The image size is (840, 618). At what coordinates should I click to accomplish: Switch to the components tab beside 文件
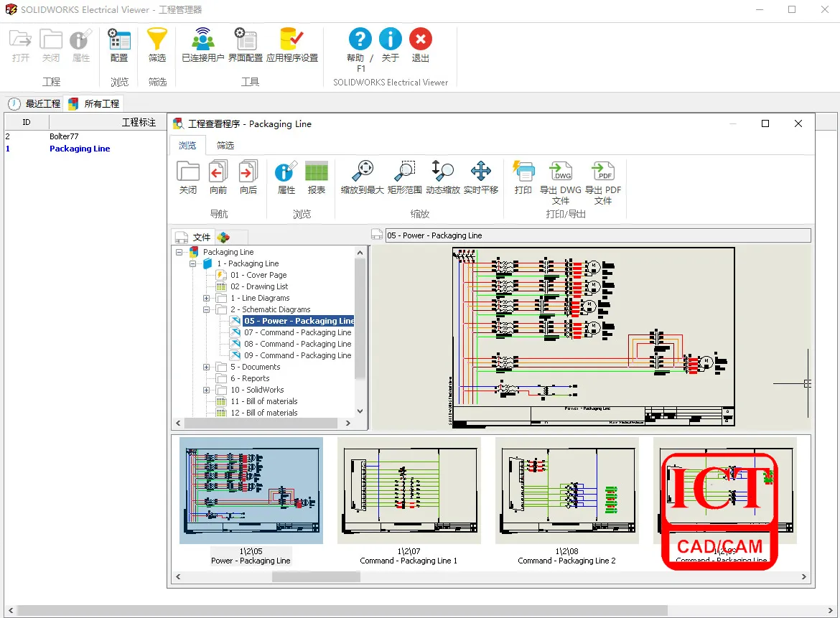point(223,238)
